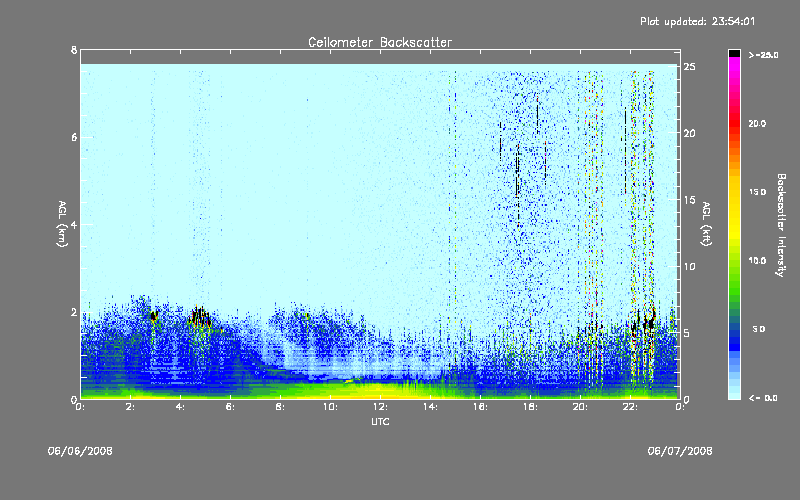Click the ">=25.0" colorbar maximum label
Screen dimensions: 800x500
point(763,55)
